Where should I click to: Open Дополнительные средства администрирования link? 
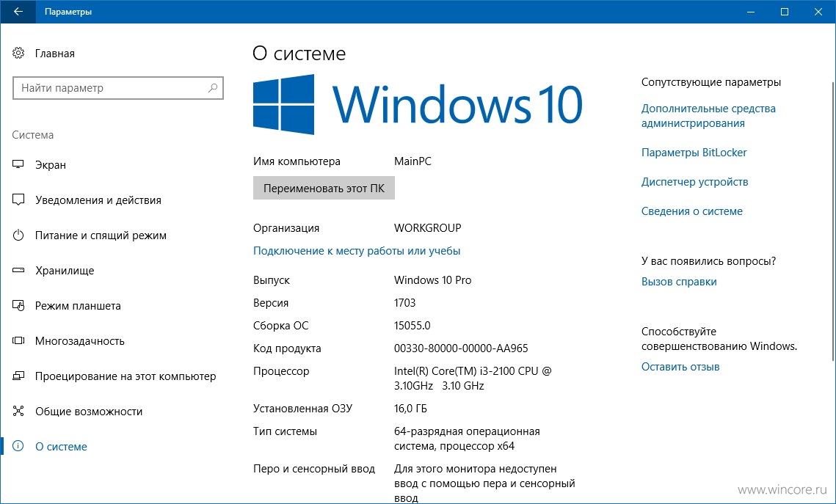708,116
